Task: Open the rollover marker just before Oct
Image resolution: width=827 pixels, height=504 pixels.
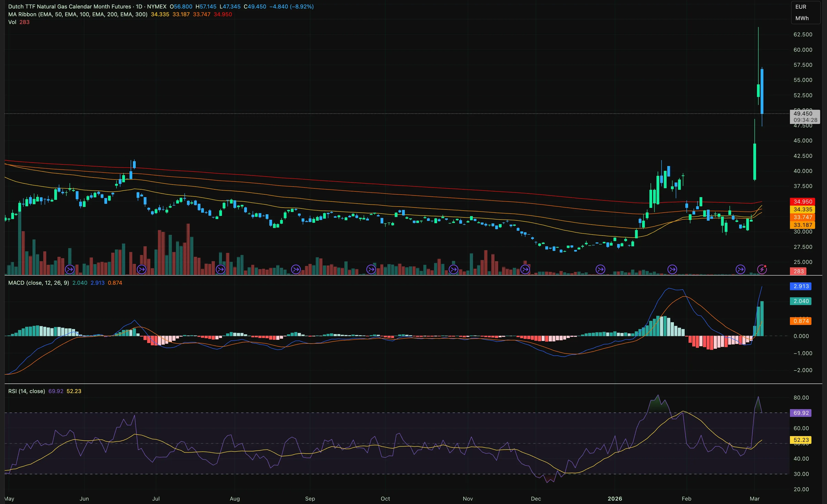Action: pyautogui.click(x=371, y=269)
